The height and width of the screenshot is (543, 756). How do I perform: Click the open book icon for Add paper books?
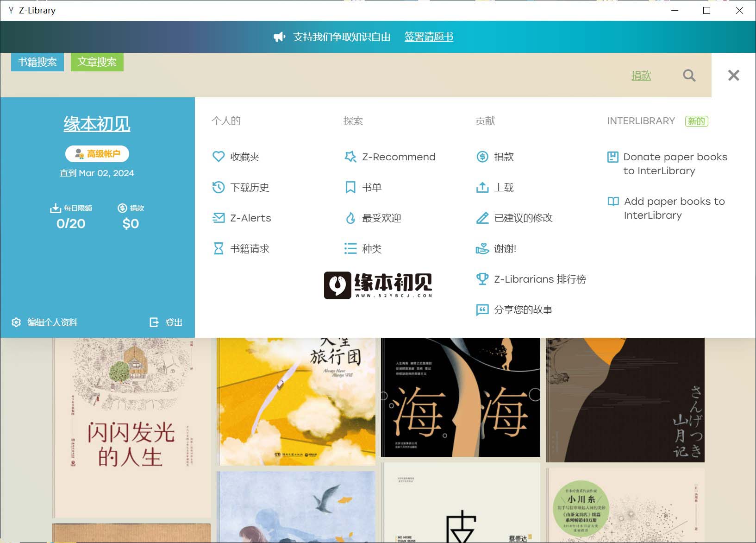click(613, 201)
